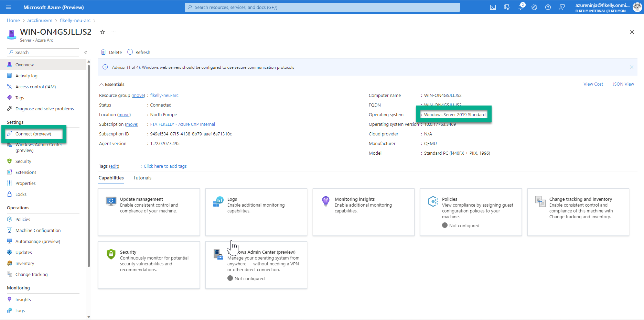Screen dimensions: 644x320
Task: Open the Update management capability card
Action: point(149,212)
